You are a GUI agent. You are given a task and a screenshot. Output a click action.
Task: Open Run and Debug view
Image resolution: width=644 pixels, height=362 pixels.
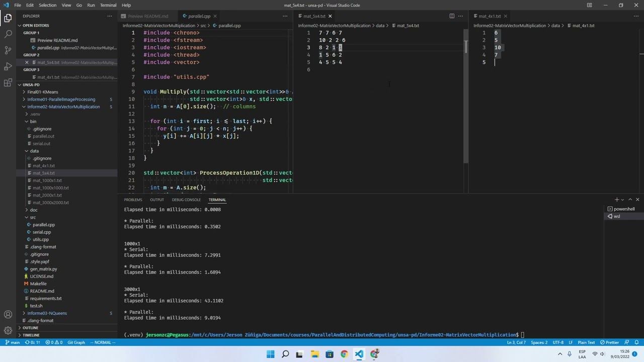pyautogui.click(x=8, y=66)
